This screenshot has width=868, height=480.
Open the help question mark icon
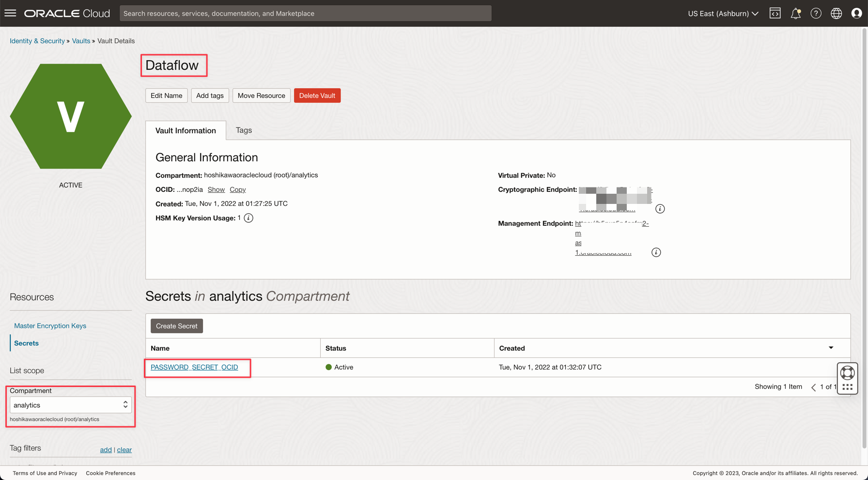tap(816, 13)
